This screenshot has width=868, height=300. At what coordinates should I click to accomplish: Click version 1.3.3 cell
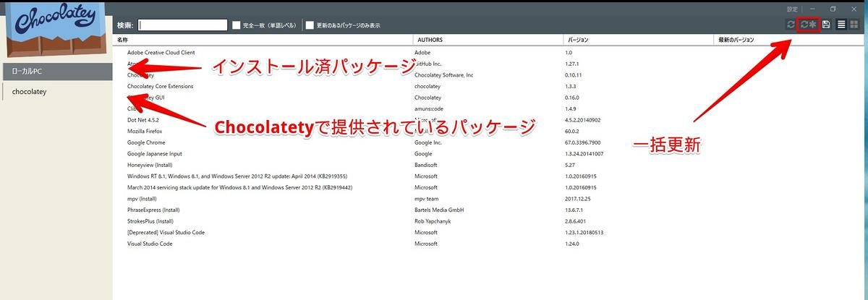[x=571, y=86]
